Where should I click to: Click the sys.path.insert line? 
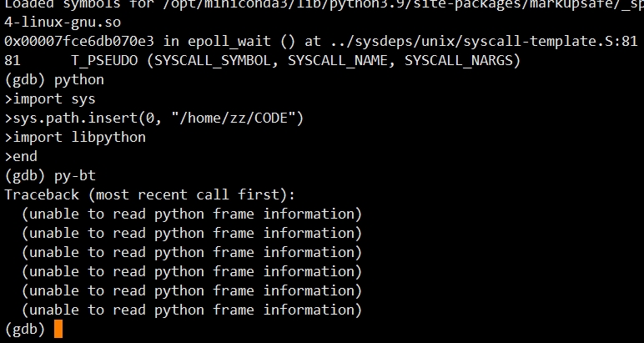click(x=154, y=119)
